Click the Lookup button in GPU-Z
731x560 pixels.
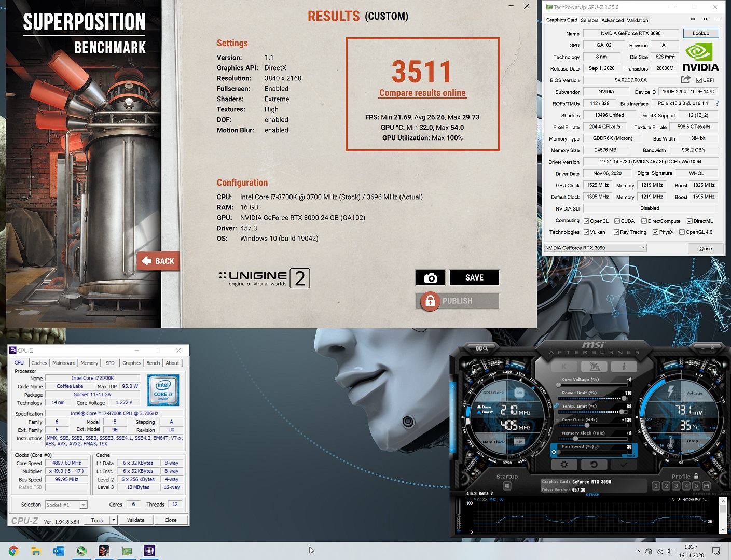pos(700,33)
